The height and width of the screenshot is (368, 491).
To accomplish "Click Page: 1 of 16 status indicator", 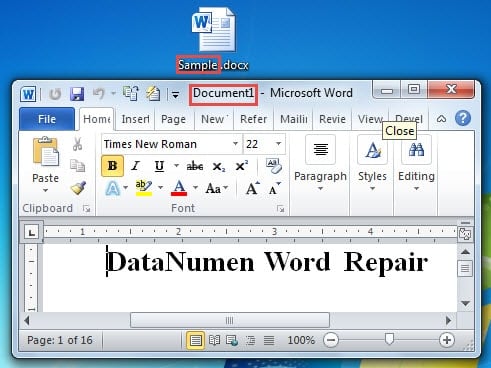I will point(60,340).
